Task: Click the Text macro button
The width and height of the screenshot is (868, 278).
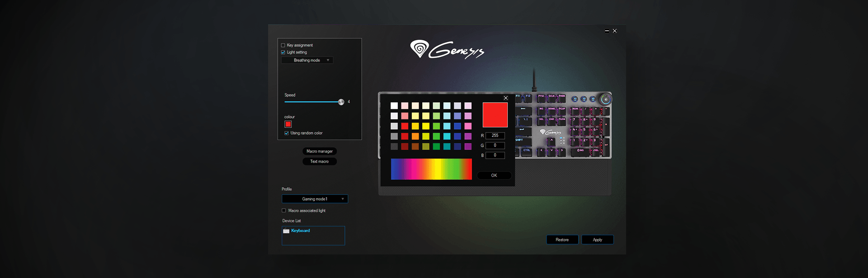Action: [320, 161]
